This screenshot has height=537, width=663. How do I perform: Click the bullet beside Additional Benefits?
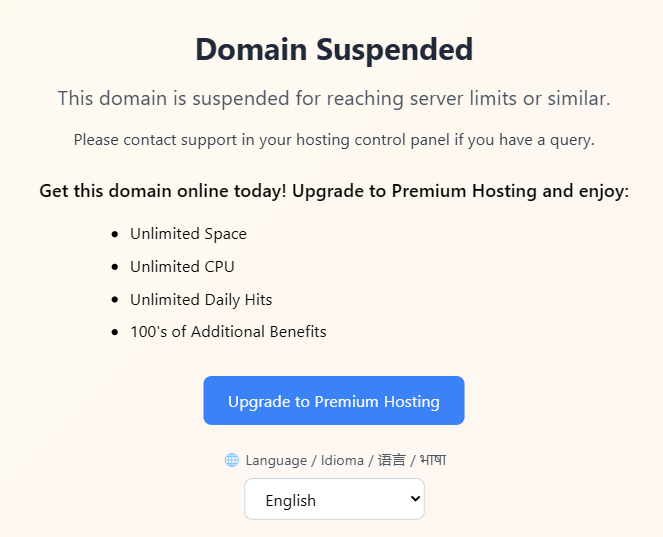[x=115, y=332]
